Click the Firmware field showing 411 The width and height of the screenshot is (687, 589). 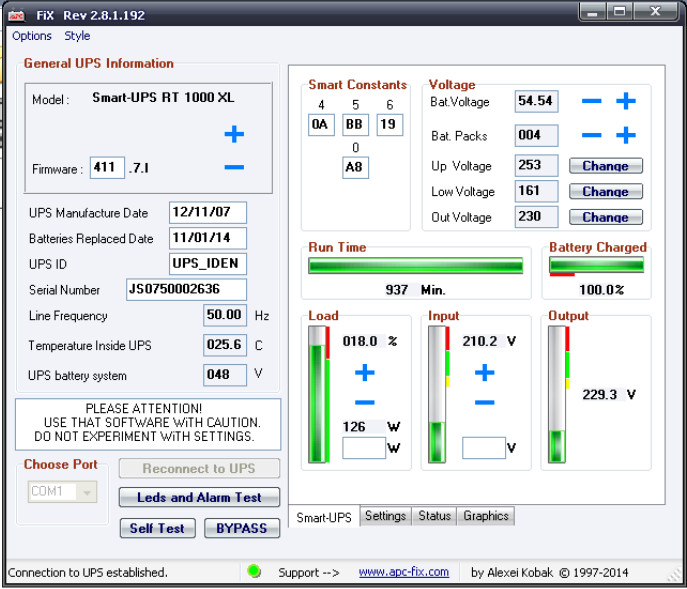pos(107,167)
